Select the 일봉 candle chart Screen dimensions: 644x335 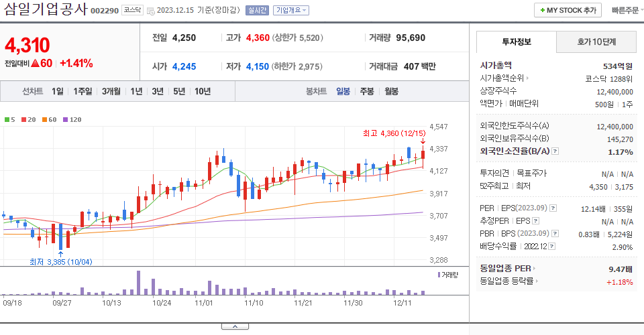343,91
